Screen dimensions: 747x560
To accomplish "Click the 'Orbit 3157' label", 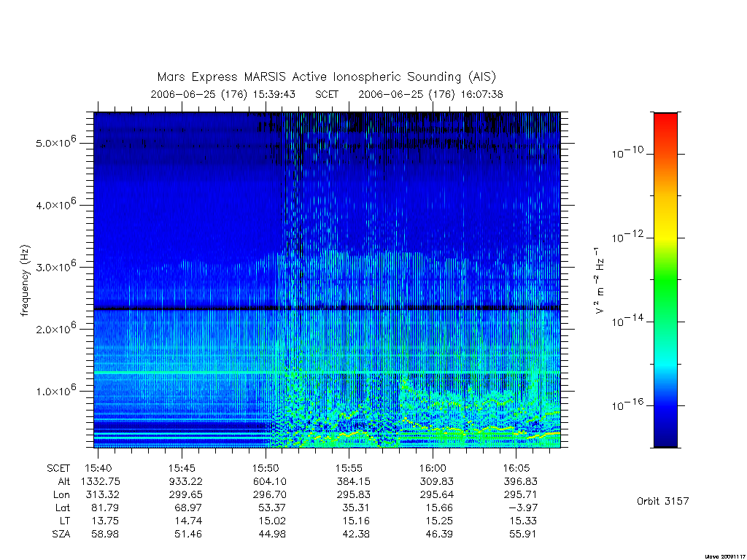I will 662,501.
